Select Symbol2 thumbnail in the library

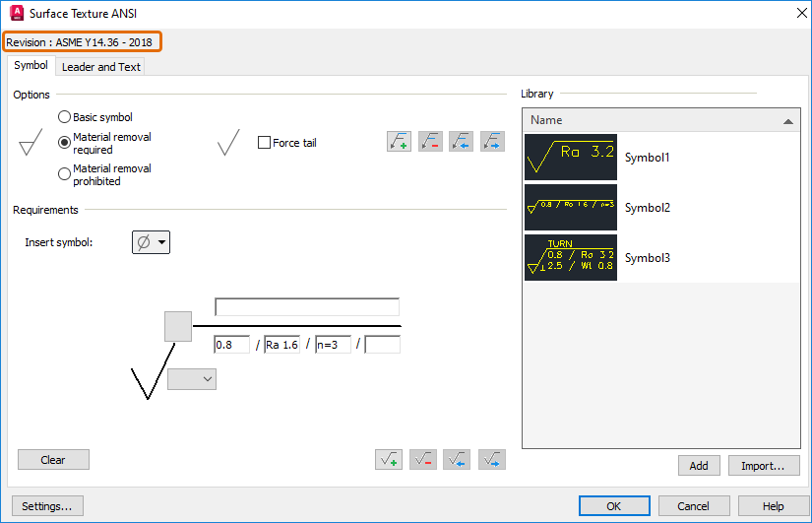tap(571, 208)
